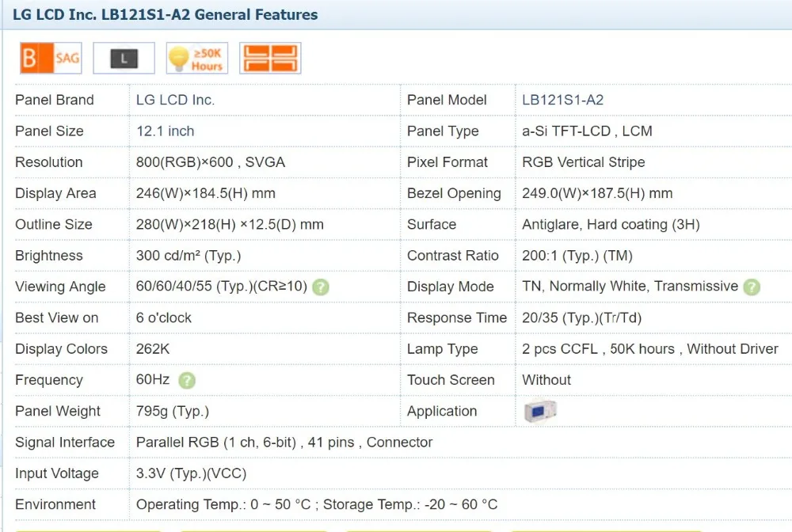Click the Brightness row label
The height and width of the screenshot is (532, 792).
pos(49,256)
